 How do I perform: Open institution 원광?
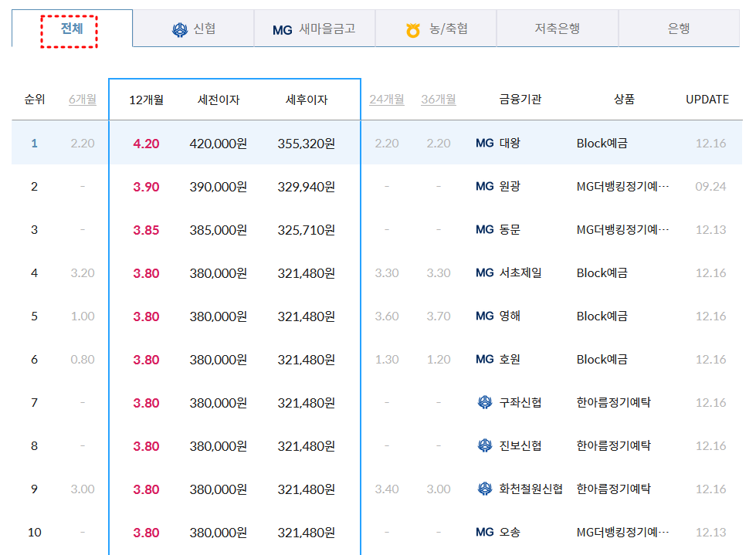510,187
